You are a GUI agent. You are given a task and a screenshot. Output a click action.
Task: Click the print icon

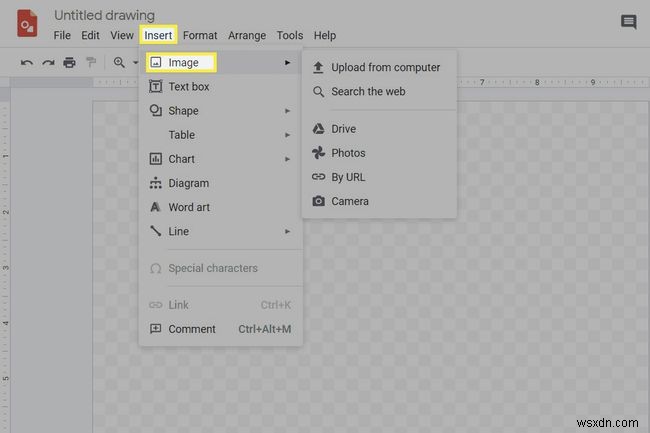click(x=69, y=62)
